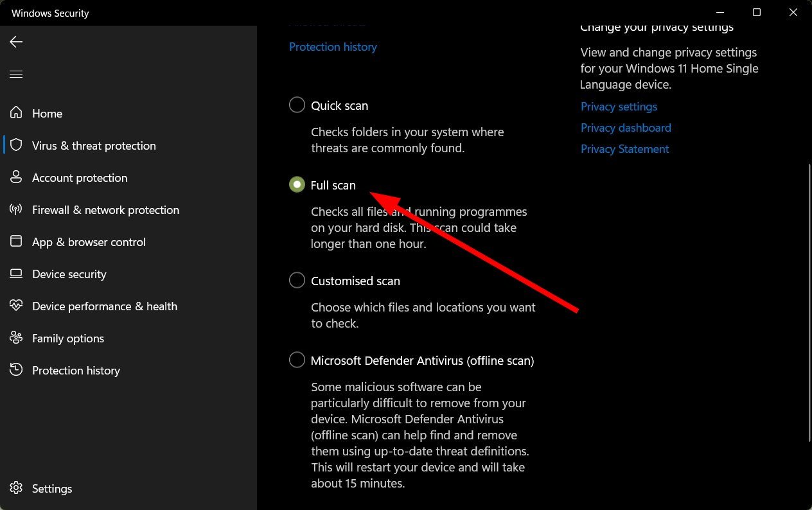Open the Privacy settings link
This screenshot has width=812, height=510.
pos(619,107)
